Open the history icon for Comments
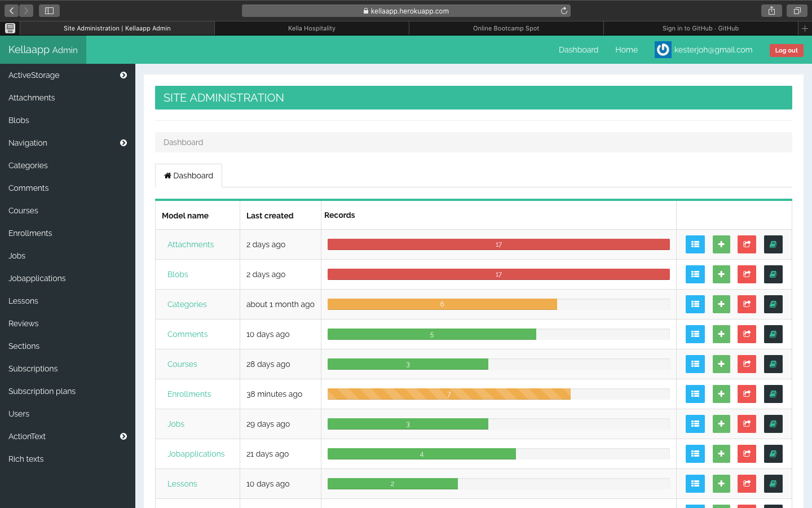 773,334
